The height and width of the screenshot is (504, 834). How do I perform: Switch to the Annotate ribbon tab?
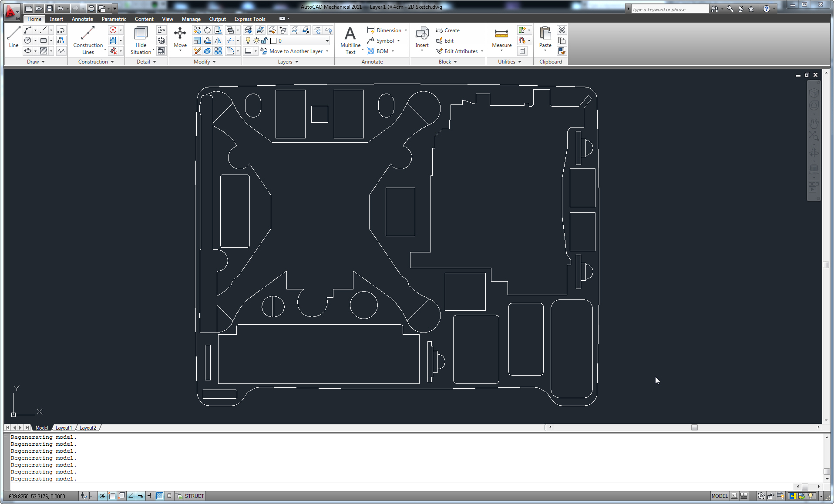point(82,19)
